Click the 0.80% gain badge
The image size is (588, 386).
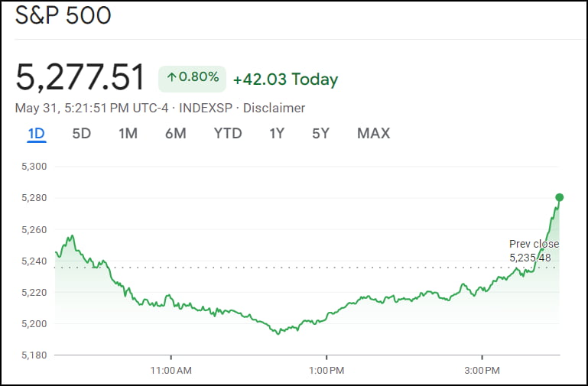193,79
